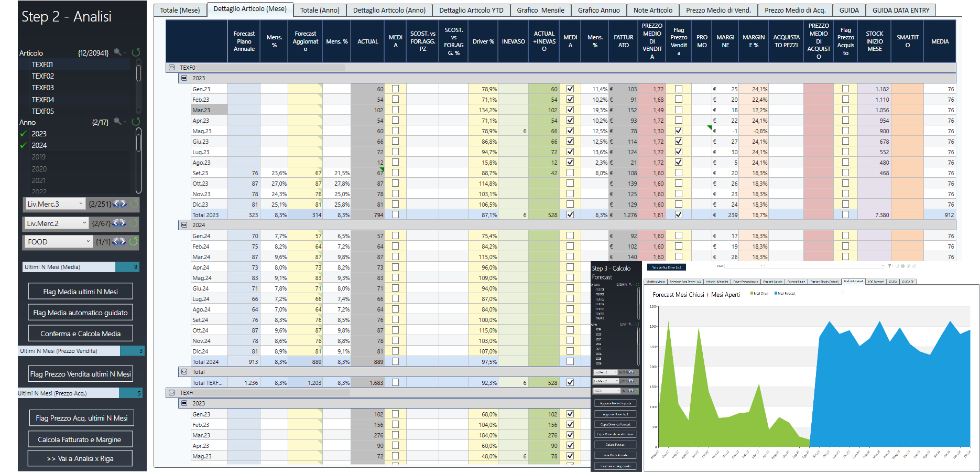Reset the Articolo filter with green arrow
Viewport: 980px width, 472px height.
tap(136, 52)
